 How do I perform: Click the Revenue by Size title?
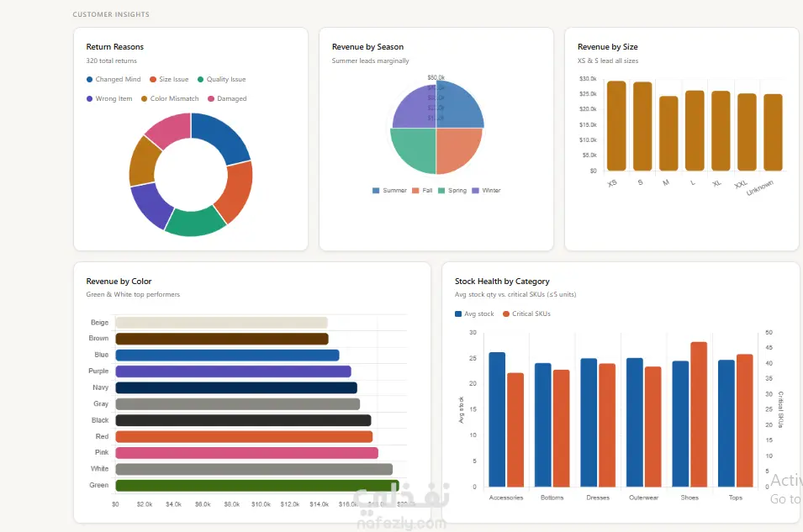(x=608, y=46)
